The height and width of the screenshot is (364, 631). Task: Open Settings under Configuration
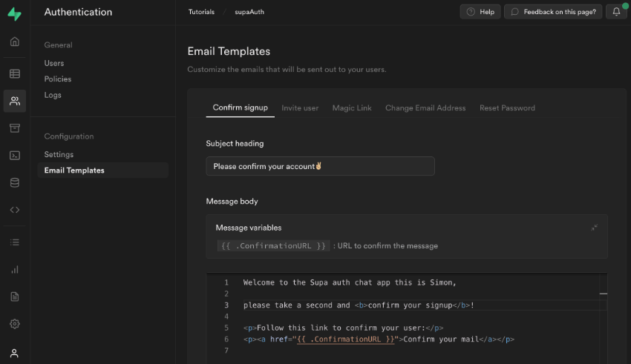coord(59,154)
